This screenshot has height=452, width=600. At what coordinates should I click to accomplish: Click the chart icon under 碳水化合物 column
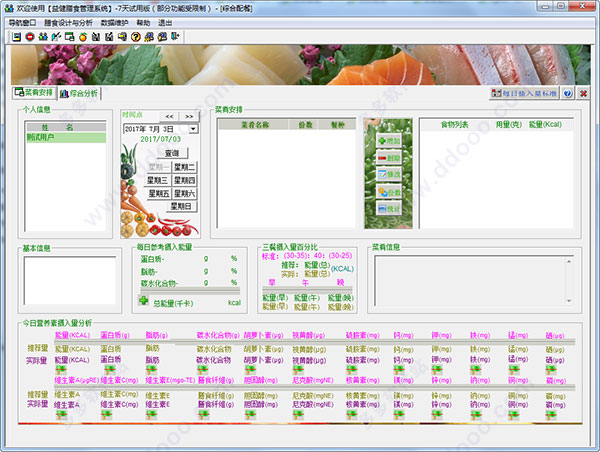pyautogui.click(x=203, y=370)
